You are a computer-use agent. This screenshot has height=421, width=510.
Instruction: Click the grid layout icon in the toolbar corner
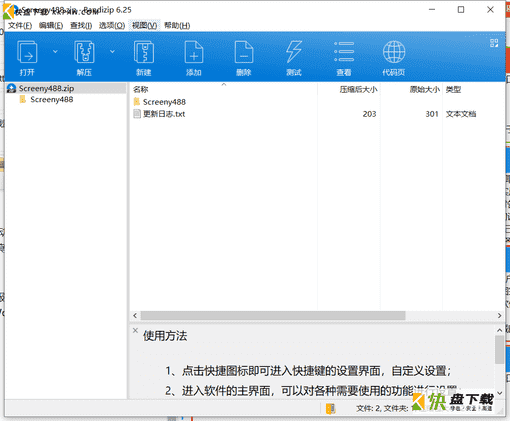point(494,43)
